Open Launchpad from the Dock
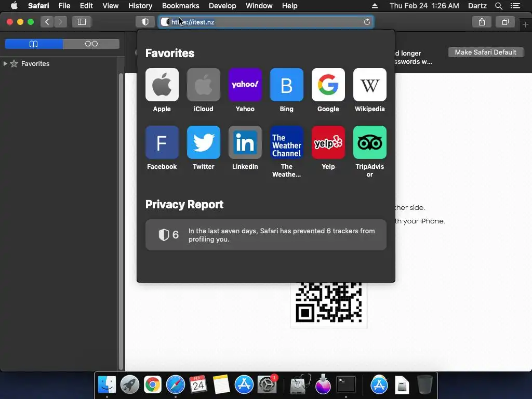 (x=129, y=385)
